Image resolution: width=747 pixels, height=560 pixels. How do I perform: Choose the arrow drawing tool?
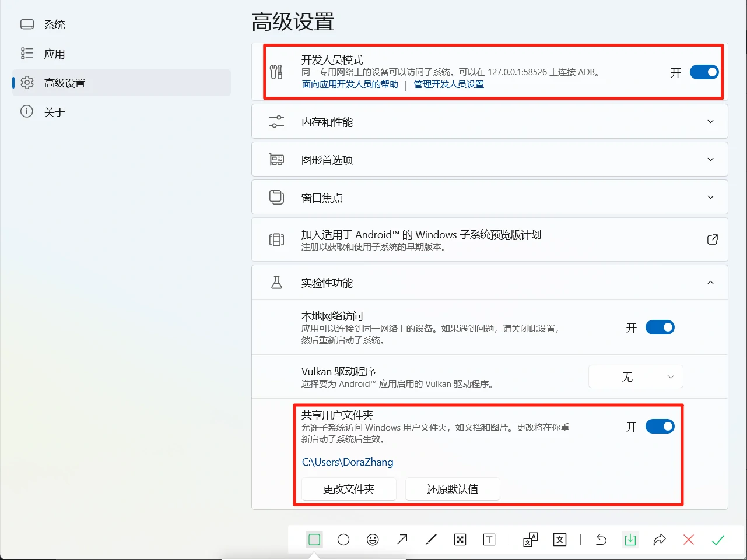coord(402,540)
